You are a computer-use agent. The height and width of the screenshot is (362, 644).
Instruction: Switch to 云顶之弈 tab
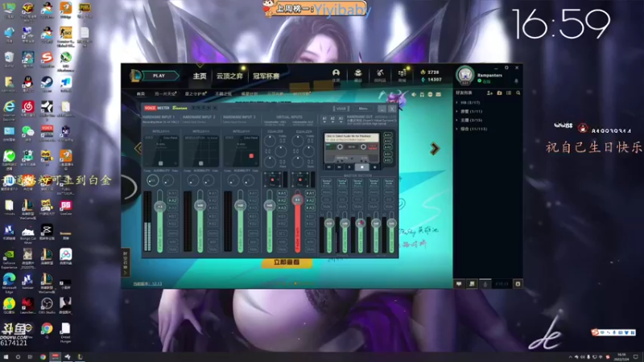coord(229,76)
